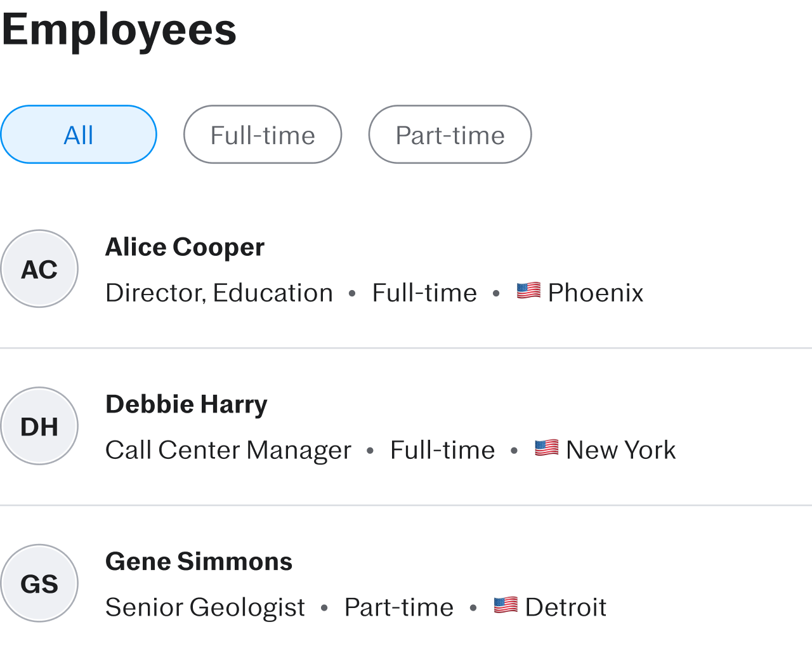Click Gene Simmons' GS avatar icon
The image size is (812, 662).
point(39,582)
